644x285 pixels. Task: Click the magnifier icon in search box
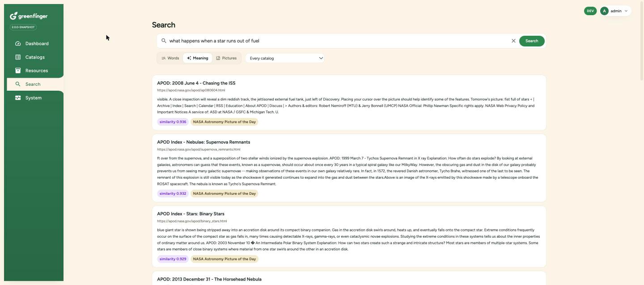pyautogui.click(x=164, y=41)
